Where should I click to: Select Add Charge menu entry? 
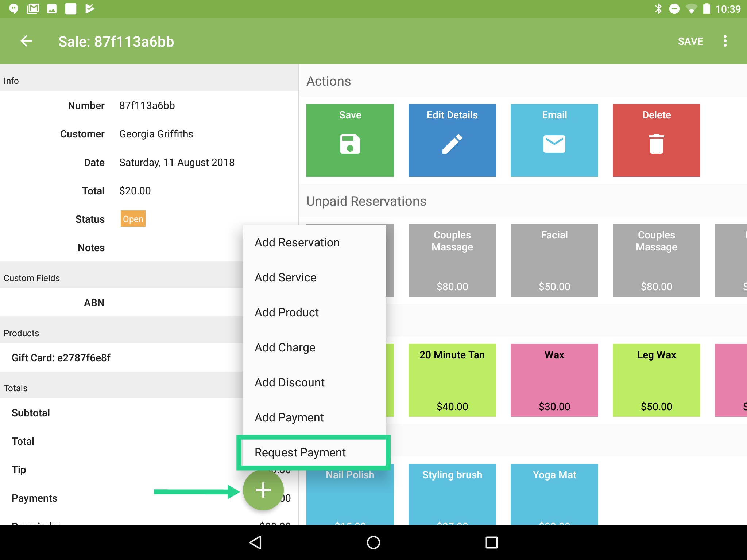314,347
